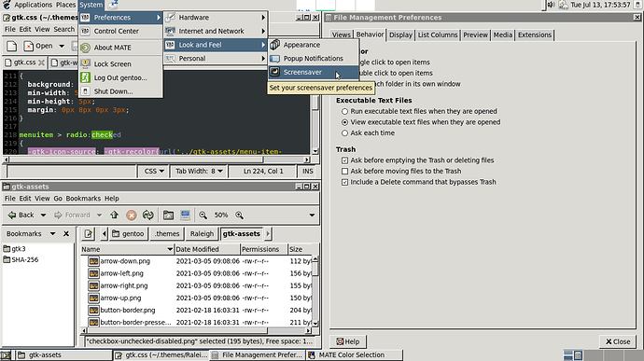Sort files by the Name column
644x361 pixels.
coord(127,249)
